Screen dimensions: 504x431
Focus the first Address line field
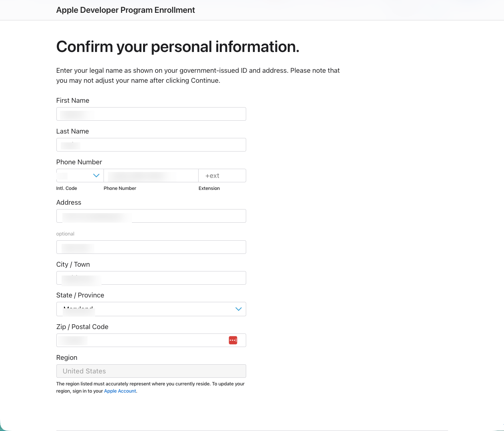tap(151, 216)
